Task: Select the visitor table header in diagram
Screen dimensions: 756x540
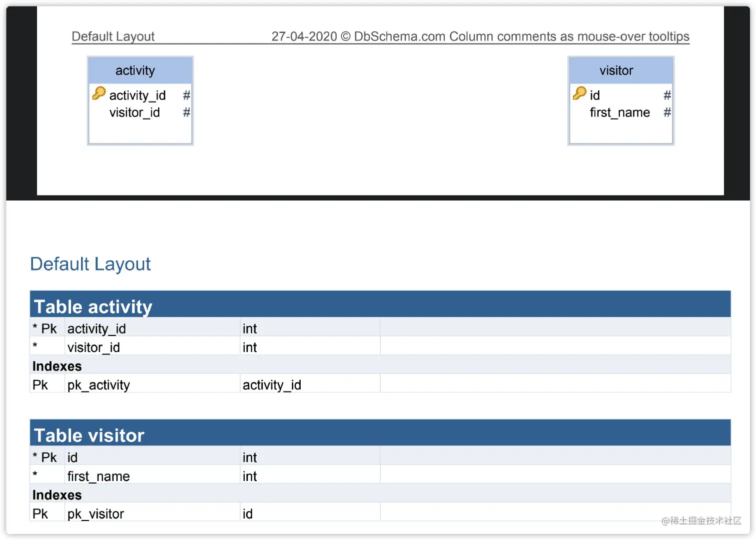Action: coord(621,70)
